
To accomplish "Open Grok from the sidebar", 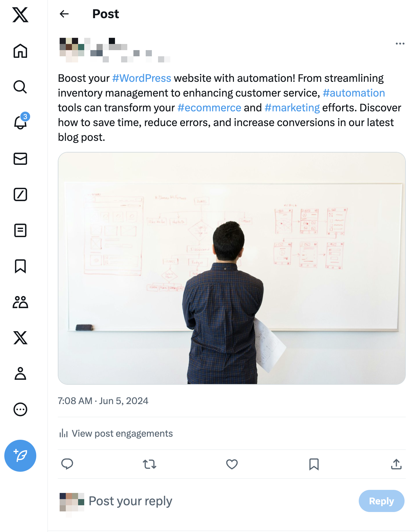I will [x=20, y=194].
